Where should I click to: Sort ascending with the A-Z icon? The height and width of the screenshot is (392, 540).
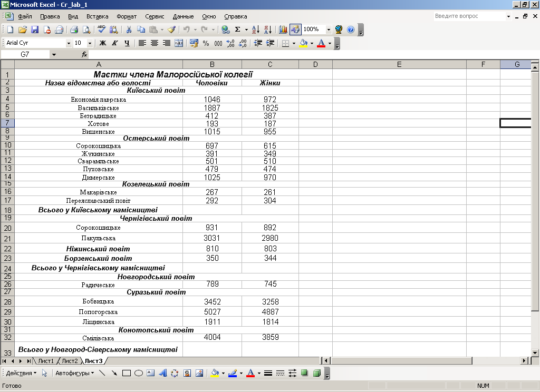[x=256, y=30]
